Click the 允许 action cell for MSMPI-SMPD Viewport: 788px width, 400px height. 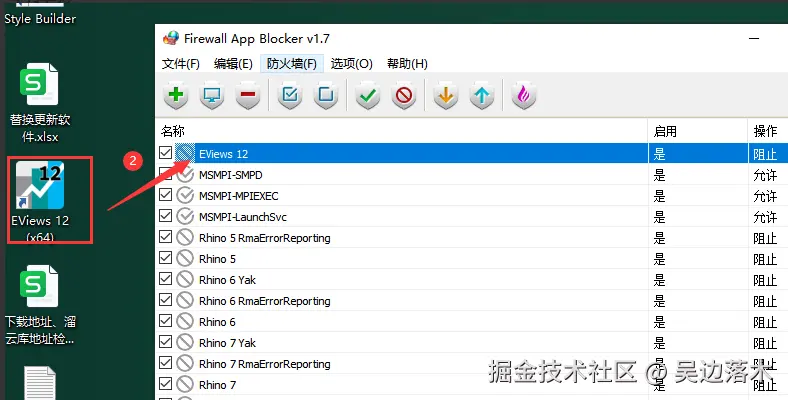tap(765, 175)
